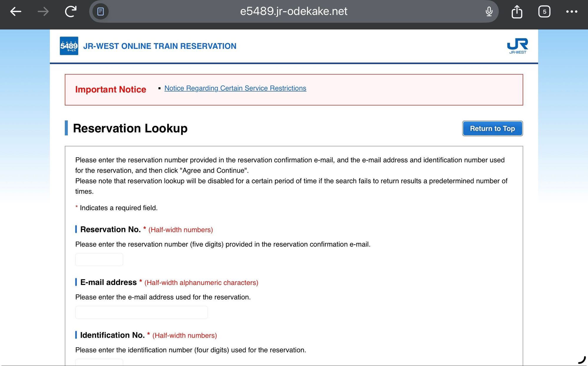
Task: Click the Return to Top button
Action: pos(492,128)
